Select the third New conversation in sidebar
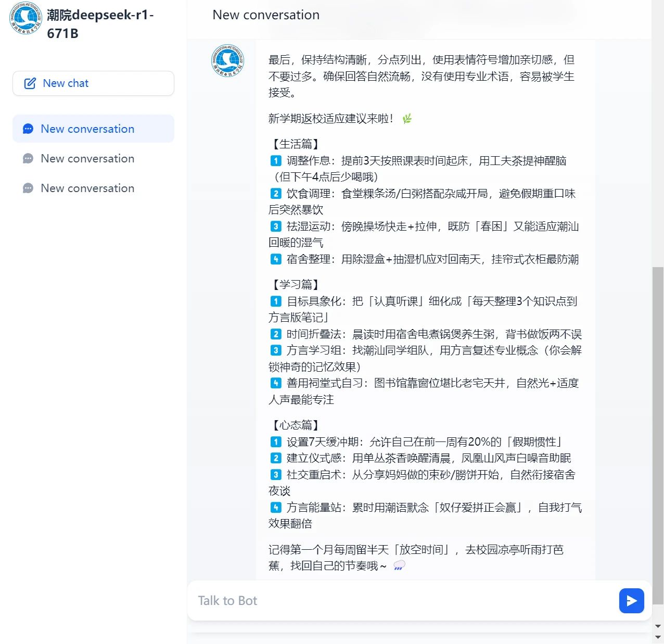 pyautogui.click(x=93, y=188)
